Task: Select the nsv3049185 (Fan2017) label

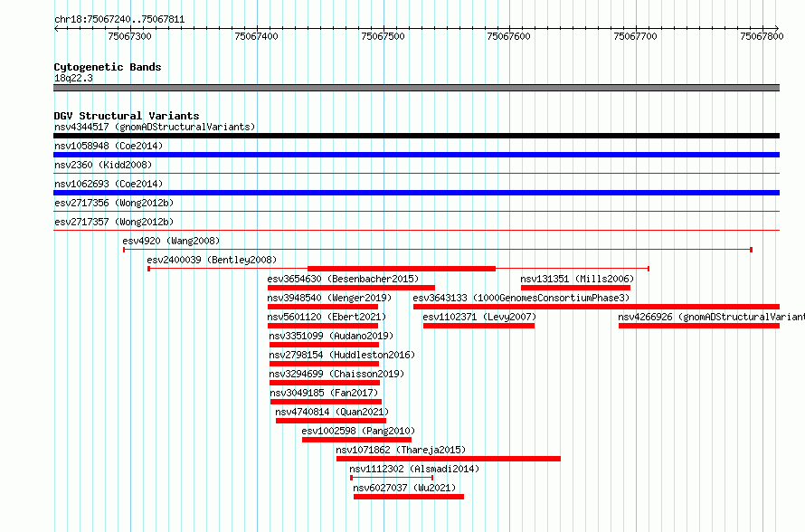Action: 324,393
